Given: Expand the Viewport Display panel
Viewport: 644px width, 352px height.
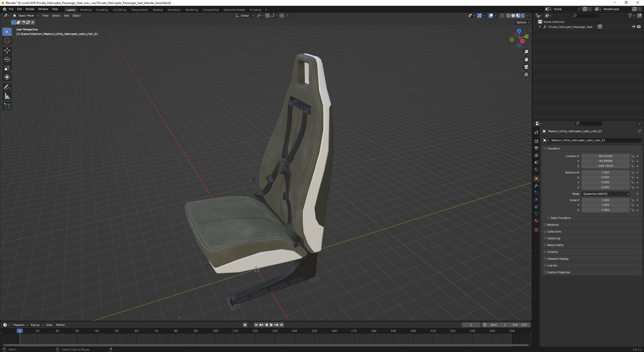Looking at the screenshot, I should tap(558, 259).
